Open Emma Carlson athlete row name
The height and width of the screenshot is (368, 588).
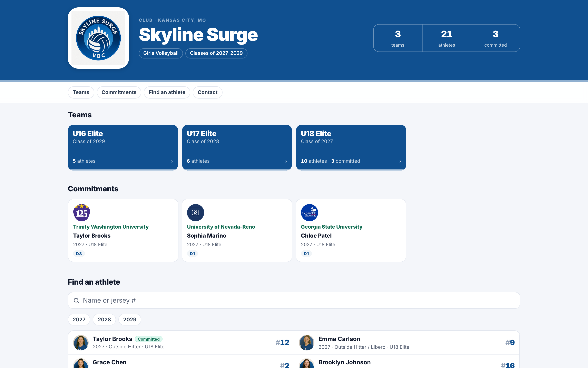click(x=339, y=339)
